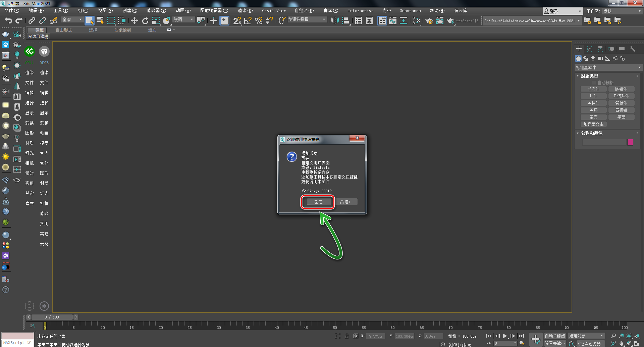This screenshot has height=347, width=644.
Task: Select the Rotate transform tool
Action: [145, 21]
